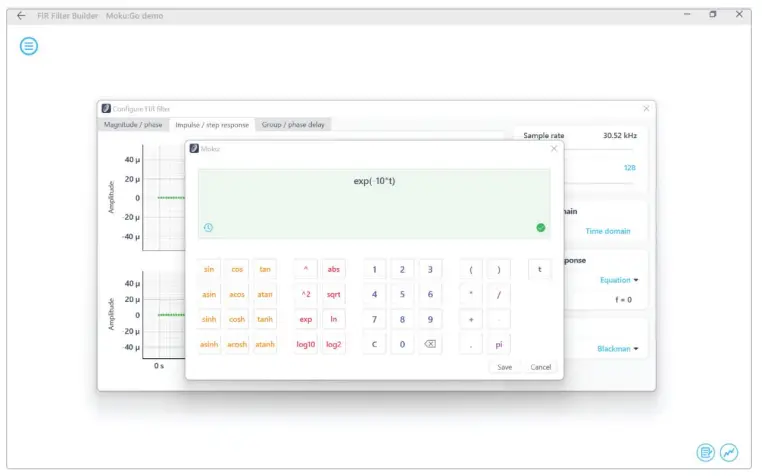Click the Time domain link
The height and width of the screenshot is (476, 762).
607,231
